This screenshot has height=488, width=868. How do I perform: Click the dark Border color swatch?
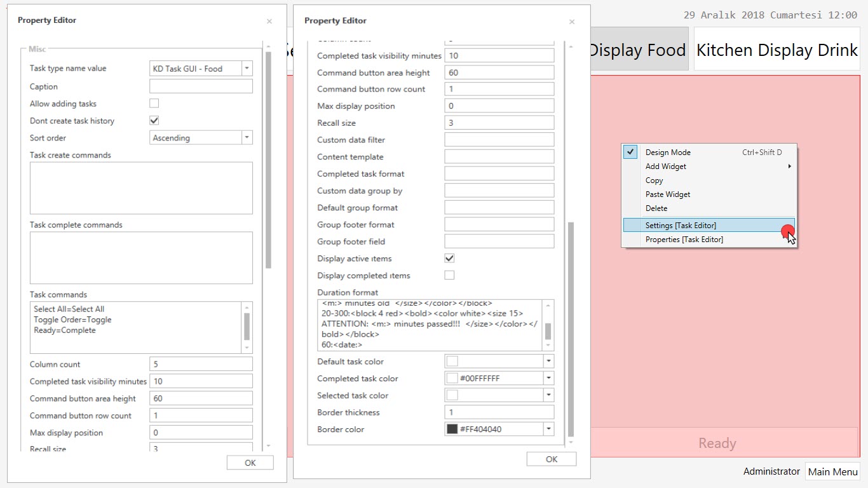pyautogui.click(x=452, y=430)
